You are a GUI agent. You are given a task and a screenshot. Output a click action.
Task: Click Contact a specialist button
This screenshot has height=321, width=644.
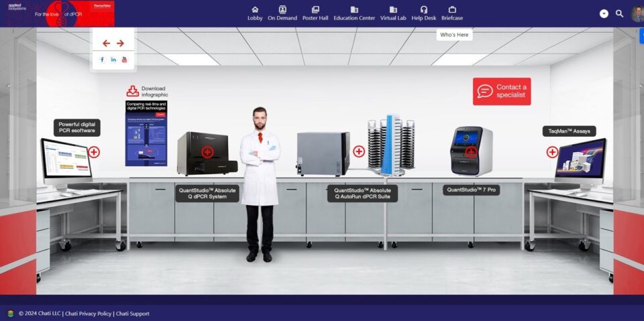[x=502, y=91]
